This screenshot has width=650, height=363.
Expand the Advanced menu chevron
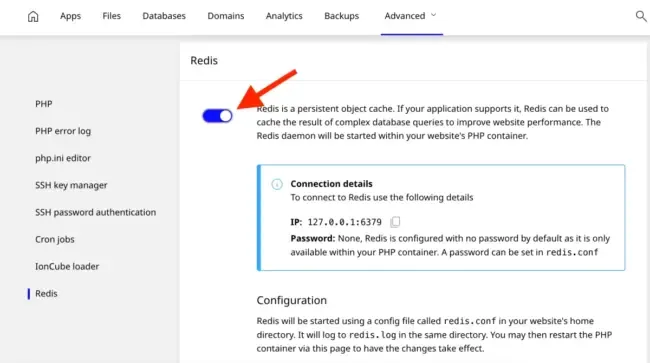[x=434, y=15]
